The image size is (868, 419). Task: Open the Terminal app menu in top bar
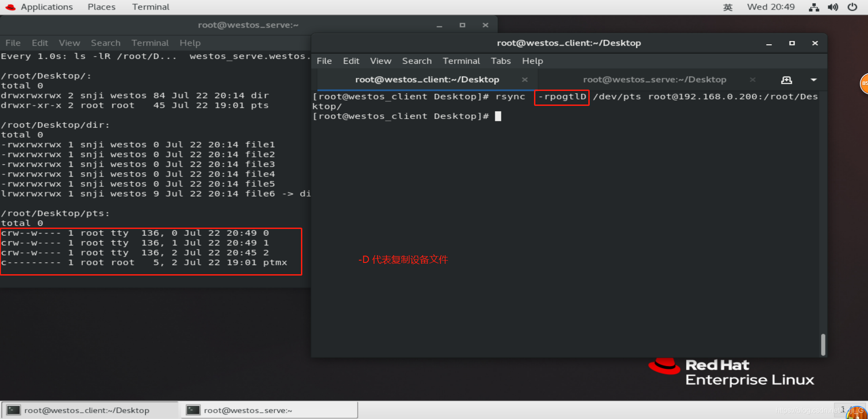151,7
